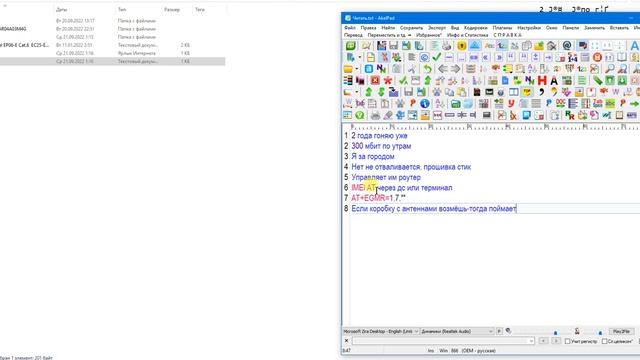The width and height of the screenshot is (640, 360).
Task: Click the next result arrow in the search bar
Action: tap(556, 341)
